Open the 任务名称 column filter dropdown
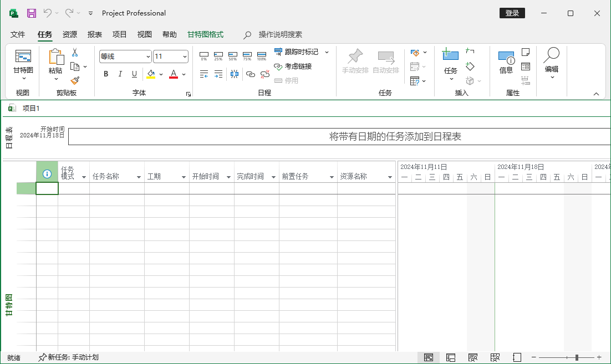 tap(138, 177)
